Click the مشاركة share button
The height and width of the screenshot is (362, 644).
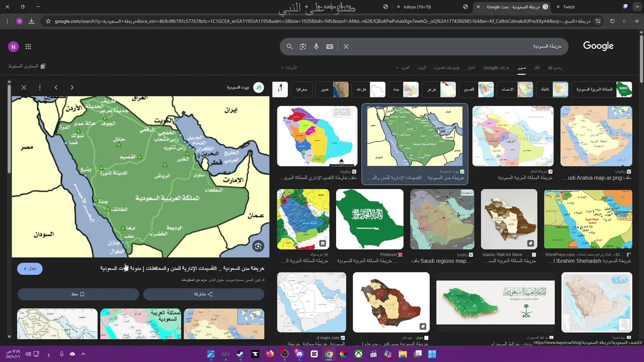[204, 294]
